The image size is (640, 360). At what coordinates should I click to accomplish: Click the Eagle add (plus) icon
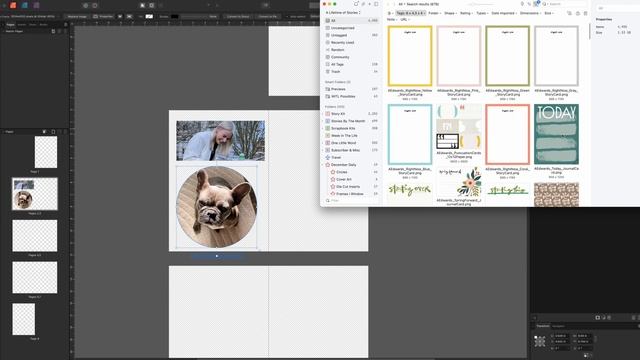[x=370, y=4]
